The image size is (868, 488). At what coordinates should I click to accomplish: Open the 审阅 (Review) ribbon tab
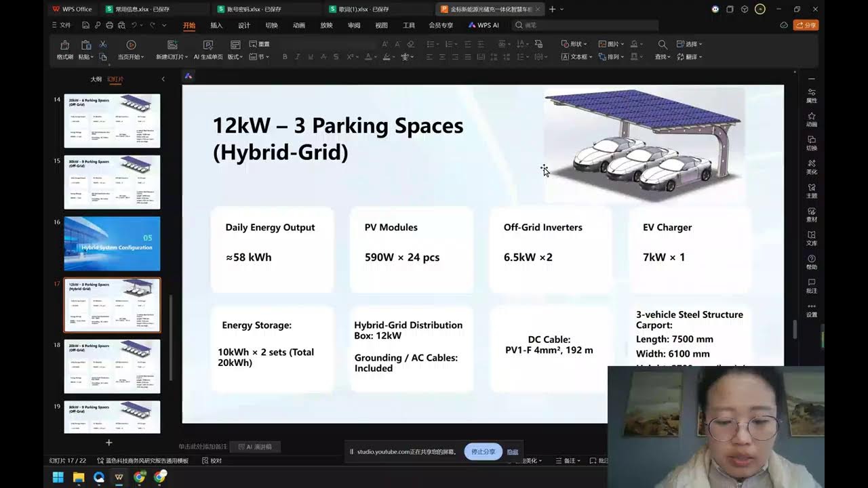354,25
